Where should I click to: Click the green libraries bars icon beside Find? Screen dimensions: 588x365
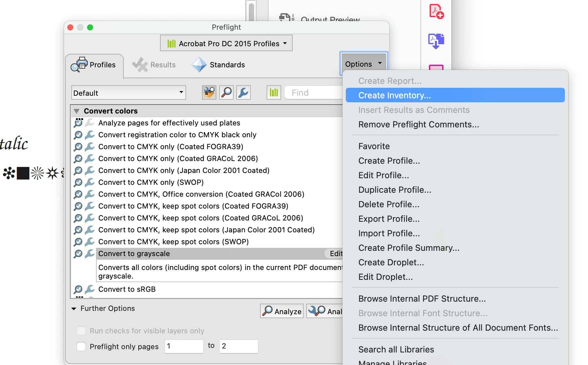[274, 92]
